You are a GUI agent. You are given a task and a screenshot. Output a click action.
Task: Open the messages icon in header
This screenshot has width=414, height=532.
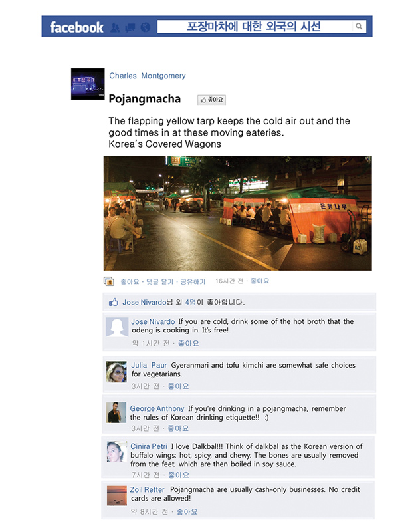tap(130, 27)
